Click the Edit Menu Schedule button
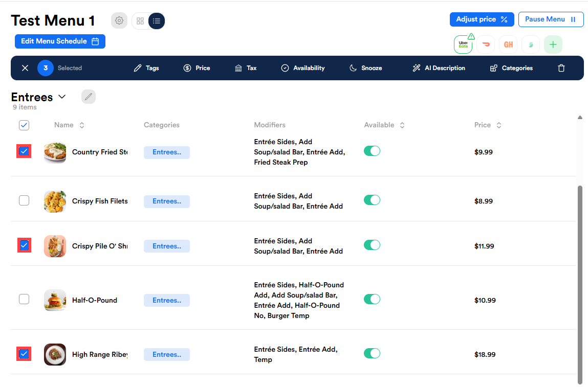Screen dimensions: 588x387 60,41
